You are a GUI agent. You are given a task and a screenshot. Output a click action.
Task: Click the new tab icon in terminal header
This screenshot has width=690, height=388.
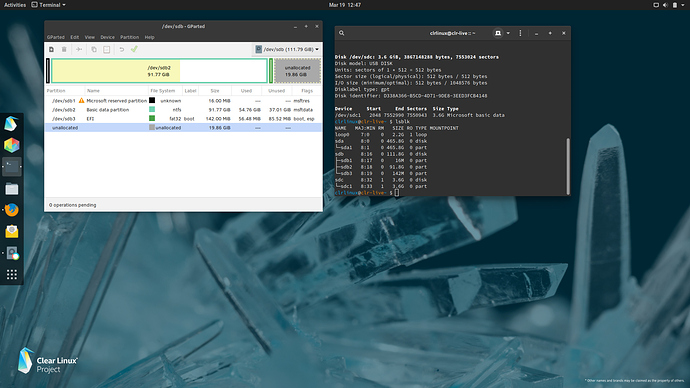pos(498,33)
